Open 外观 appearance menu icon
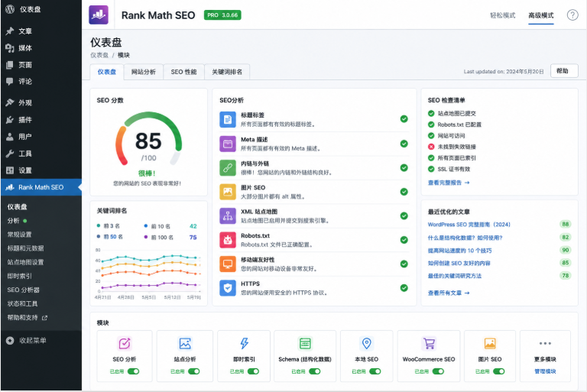Screen dimensions: 587x392 coord(10,102)
